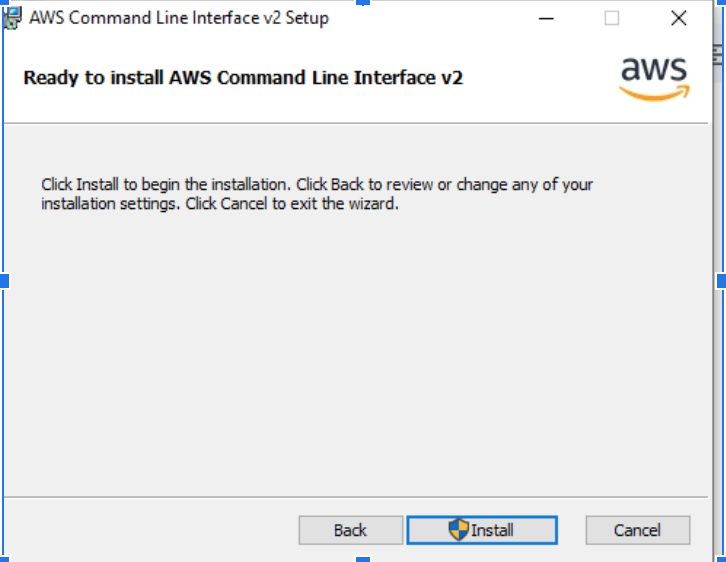Click the UAC shield icon on Install

point(458,530)
